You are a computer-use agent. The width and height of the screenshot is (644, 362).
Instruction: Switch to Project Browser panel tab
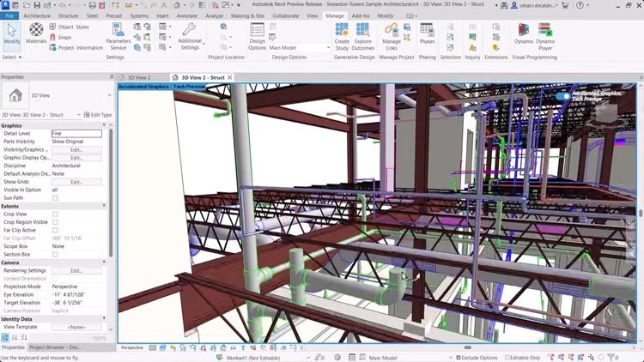point(55,347)
